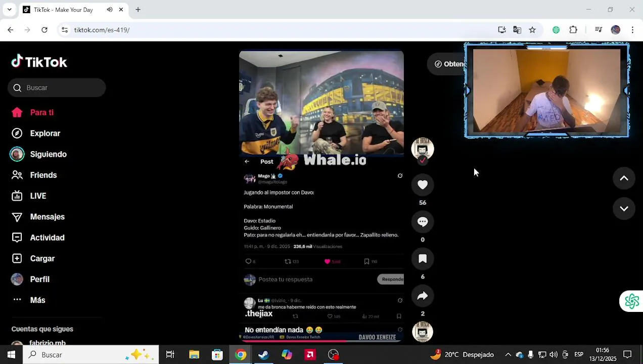Mute the TikTok tab audio
Screen dimensions: 643x364
[110, 10]
